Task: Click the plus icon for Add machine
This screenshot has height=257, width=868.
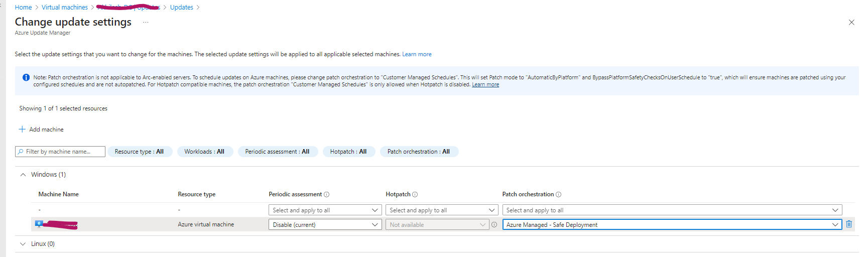Action: click(x=22, y=130)
